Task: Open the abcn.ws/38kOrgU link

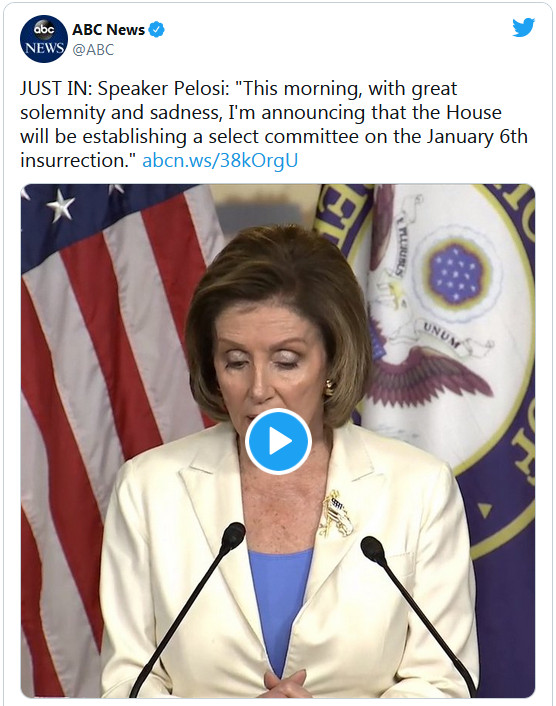Action: click(220, 160)
